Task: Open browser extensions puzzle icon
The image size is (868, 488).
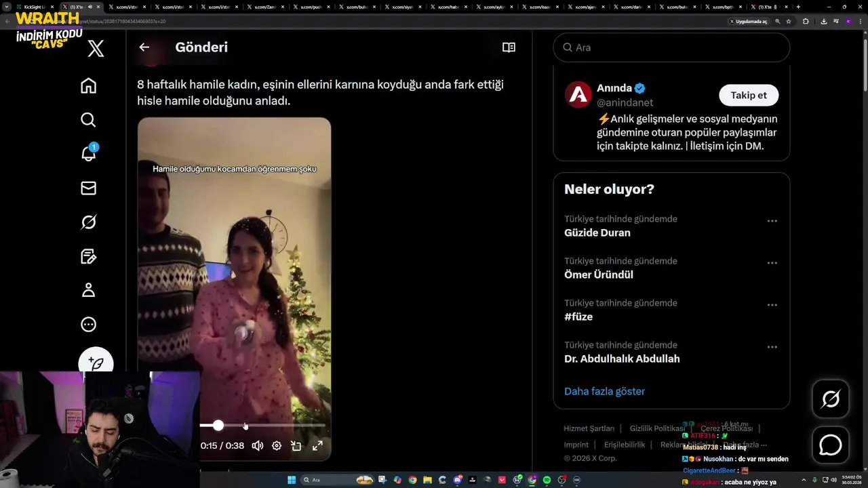Action: coord(806,21)
